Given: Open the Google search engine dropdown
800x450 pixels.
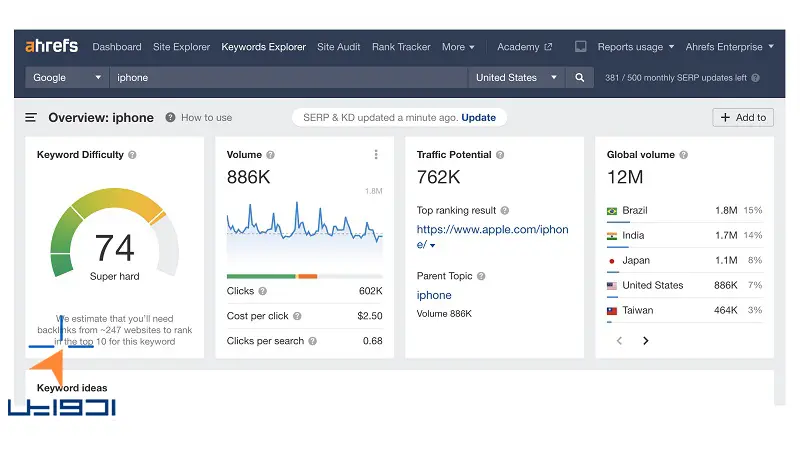Looking at the screenshot, I should click(67, 77).
